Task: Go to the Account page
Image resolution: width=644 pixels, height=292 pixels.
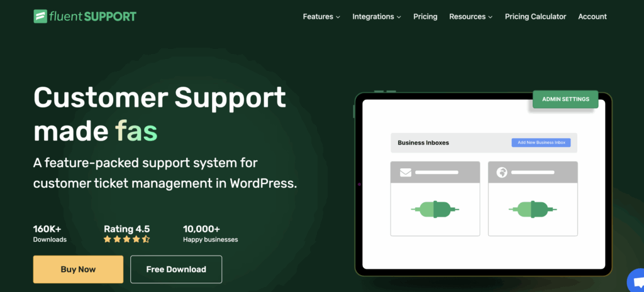Action: click(x=592, y=17)
